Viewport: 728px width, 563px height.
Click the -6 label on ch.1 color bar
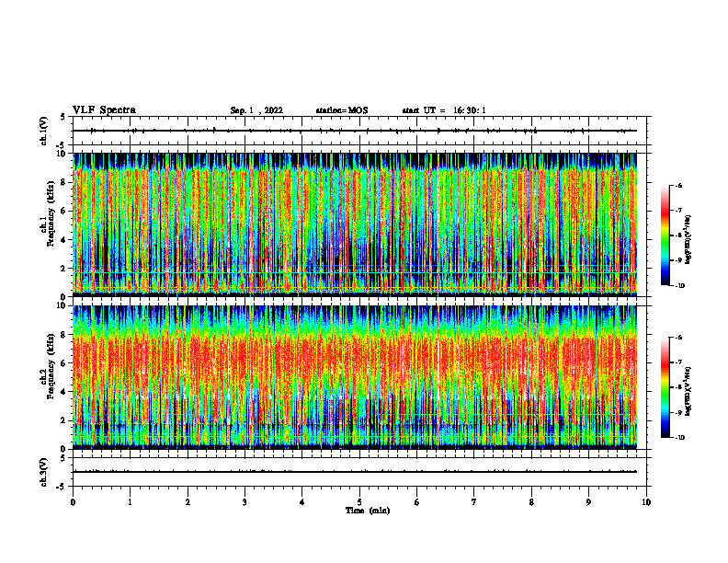[x=679, y=185]
